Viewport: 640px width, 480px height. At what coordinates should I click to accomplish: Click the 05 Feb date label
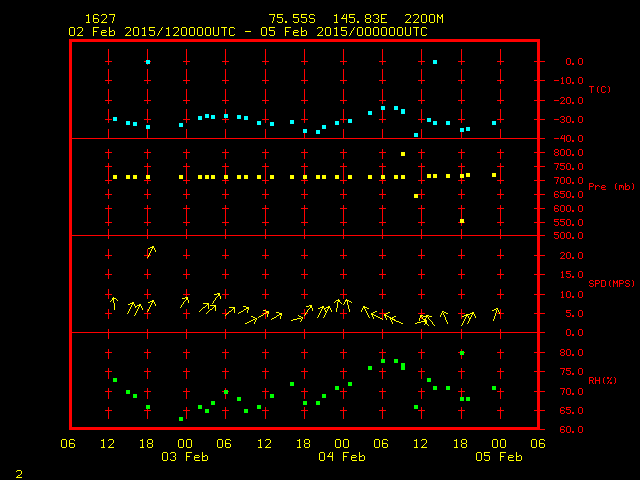click(x=498, y=457)
